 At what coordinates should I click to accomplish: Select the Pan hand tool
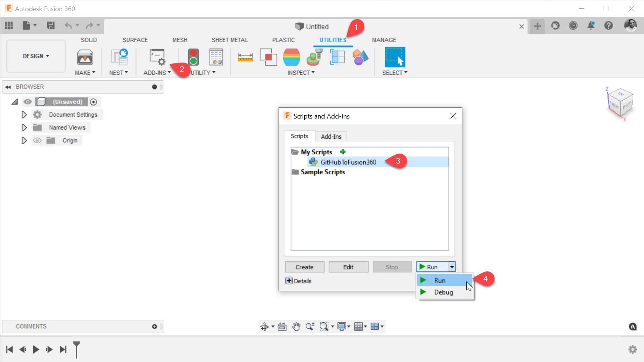coord(296,327)
